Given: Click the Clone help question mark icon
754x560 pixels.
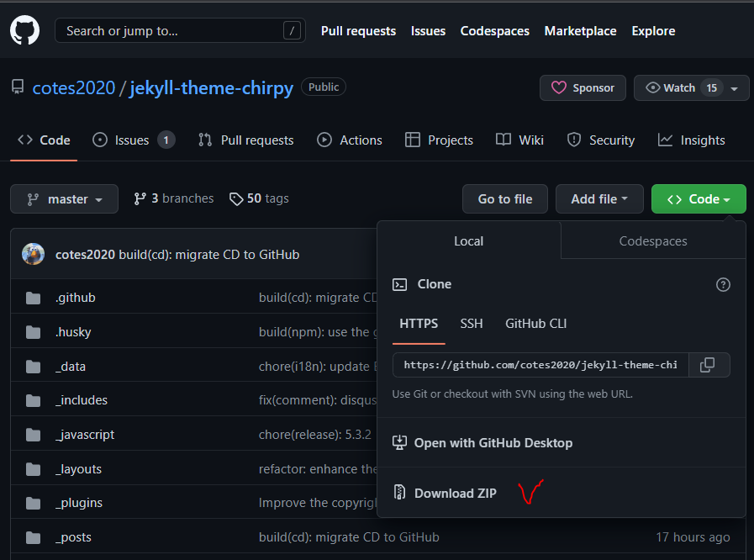Looking at the screenshot, I should click(x=723, y=284).
